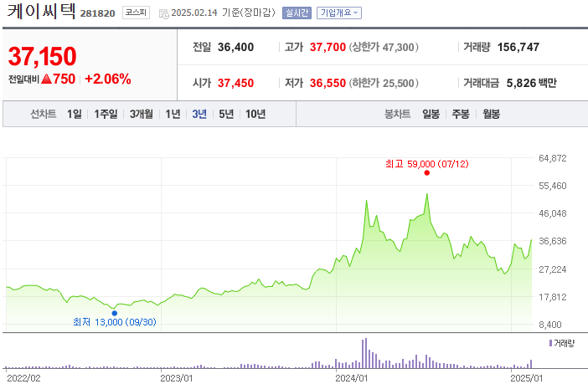
Task: Click the 상한가 47,300 text
Action: point(384,47)
